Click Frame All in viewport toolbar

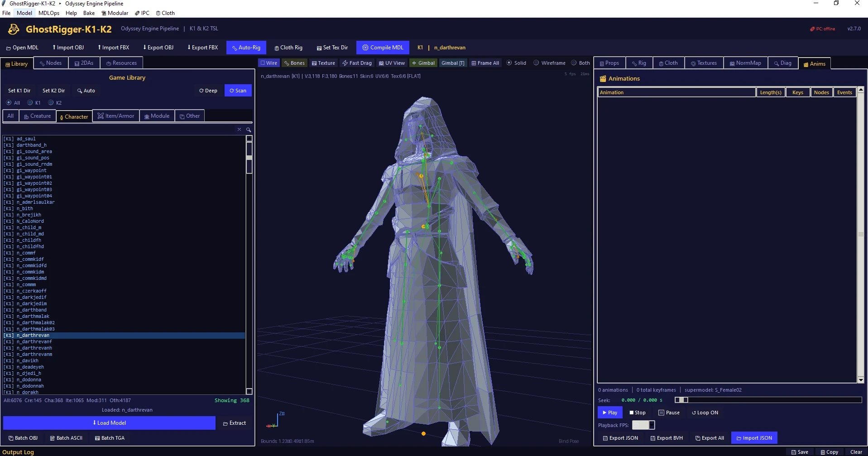(x=485, y=63)
